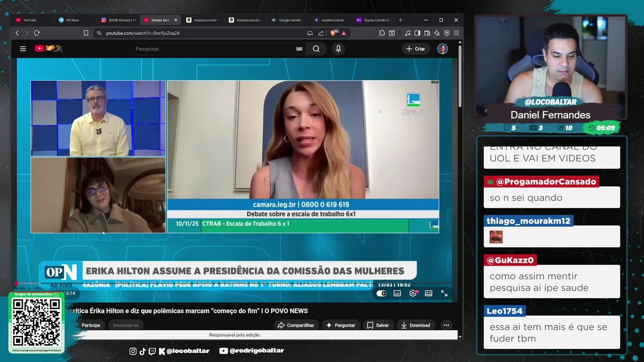This screenshot has width=644, height=362.
Task: Click the Download button
Action: [416, 325]
